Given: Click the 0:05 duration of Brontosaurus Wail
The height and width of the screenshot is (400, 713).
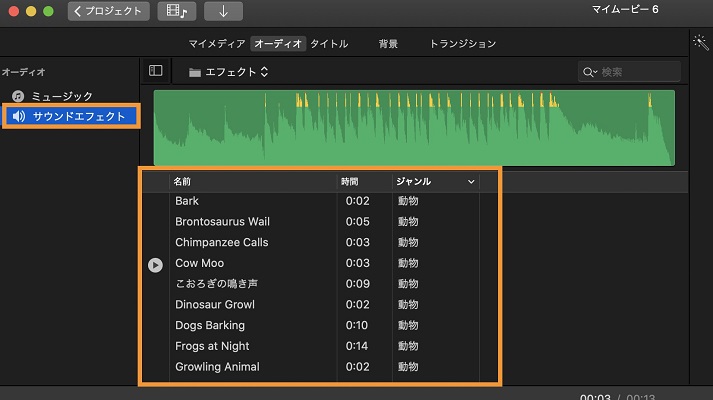Looking at the screenshot, I should pos(357,222).
